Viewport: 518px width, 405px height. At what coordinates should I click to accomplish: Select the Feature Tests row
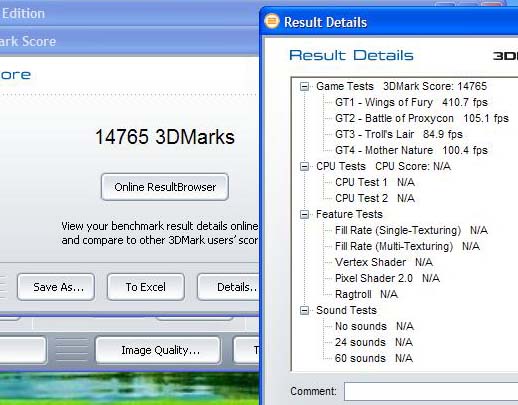pyautogui.click(x=349, y=214)
